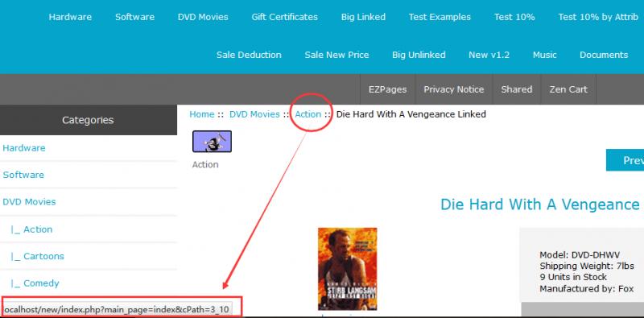
Task: Select the Zen Cart tab
Action: (568, 89)
